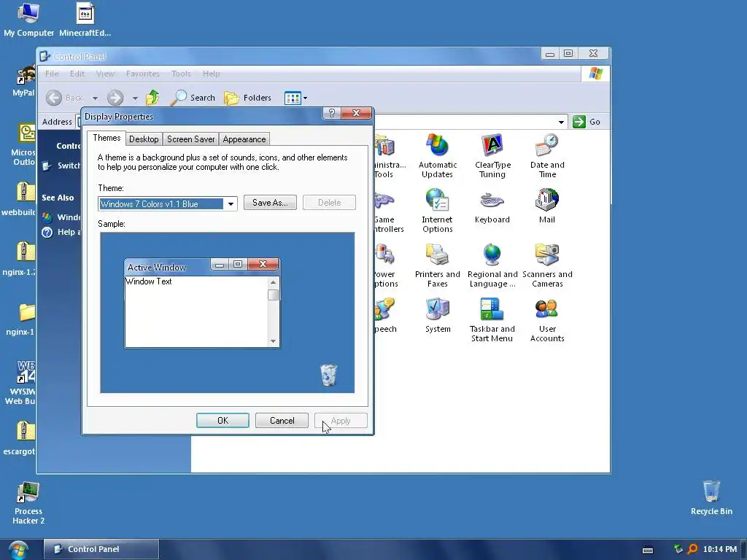747x560 pixels.
Task: Open the Keyboard settings icon
Action: coord(492,206)
